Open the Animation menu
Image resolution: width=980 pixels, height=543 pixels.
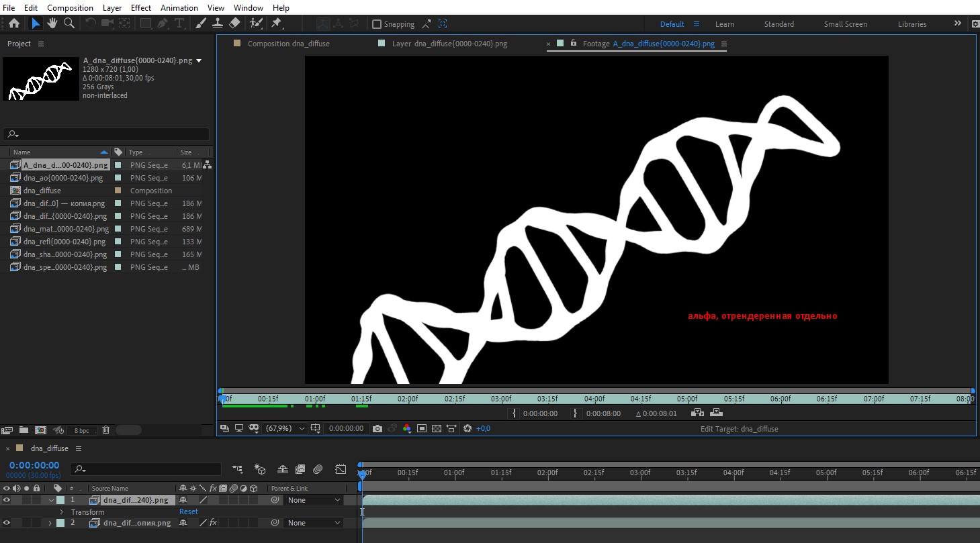pyautogui.click(x=179, y=8)
